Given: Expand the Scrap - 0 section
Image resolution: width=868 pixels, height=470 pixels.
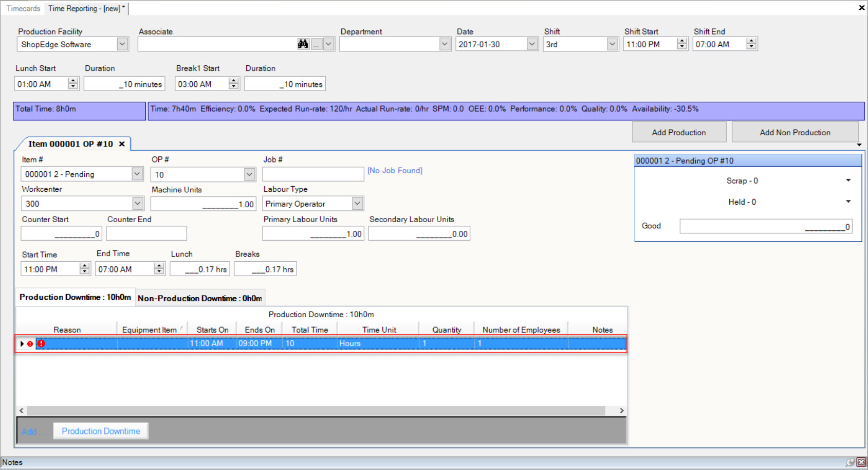Looking at the screenshot, I should point(848,180).
